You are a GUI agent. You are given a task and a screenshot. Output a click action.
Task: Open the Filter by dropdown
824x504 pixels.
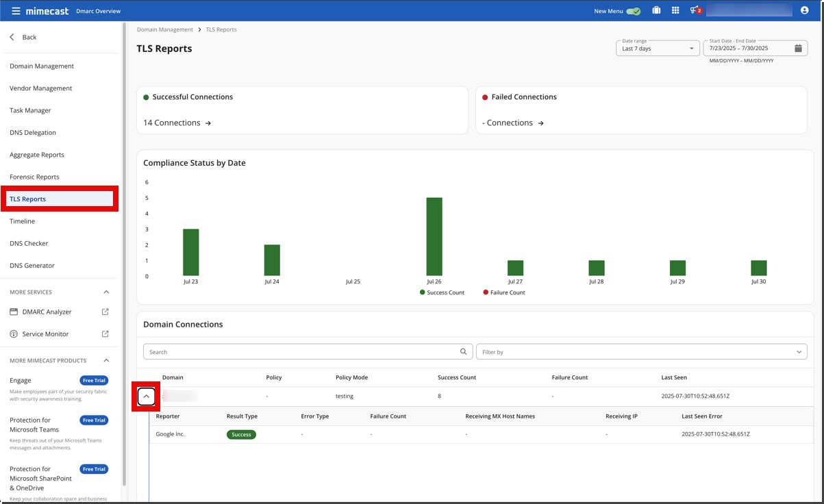point(641,352)
